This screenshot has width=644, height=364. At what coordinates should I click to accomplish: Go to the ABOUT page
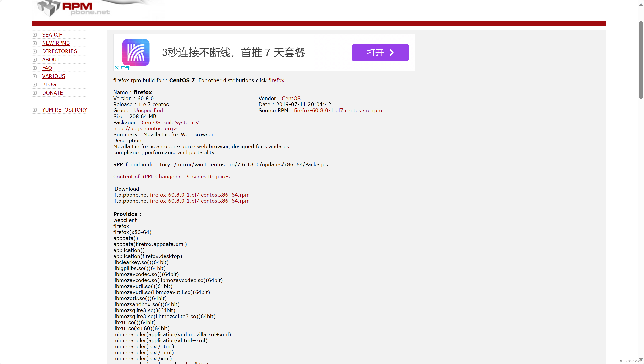[50, 60]
